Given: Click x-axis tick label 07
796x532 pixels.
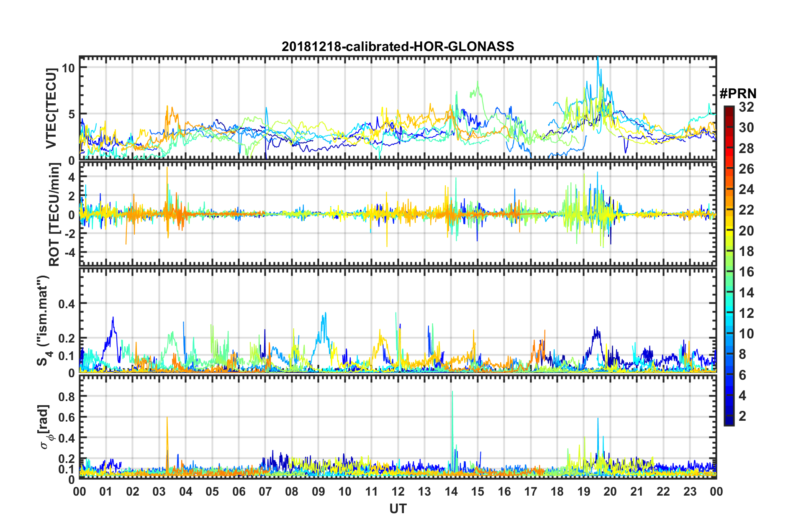Looking at the screenshot, I should point(265,491).
